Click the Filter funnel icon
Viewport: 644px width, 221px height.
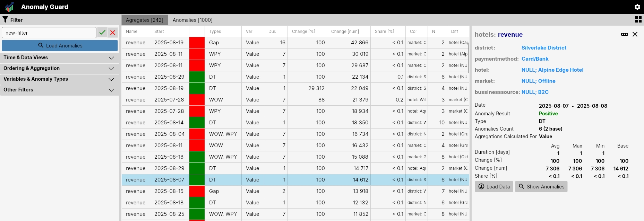pyautogui.click(x=5, y=20)
